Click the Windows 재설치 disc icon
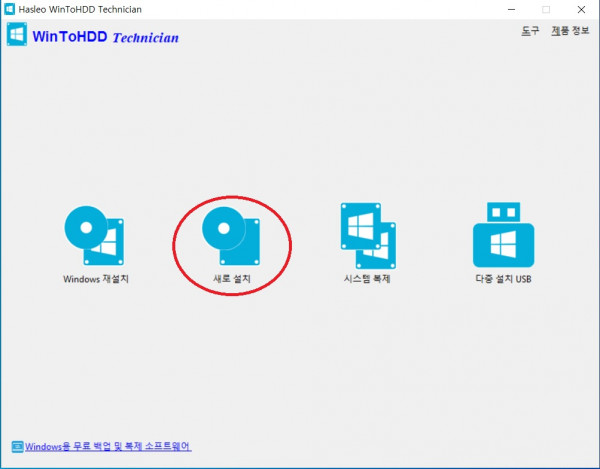Image resolution: width=600 pixels, height=469 pixels. 94,236
